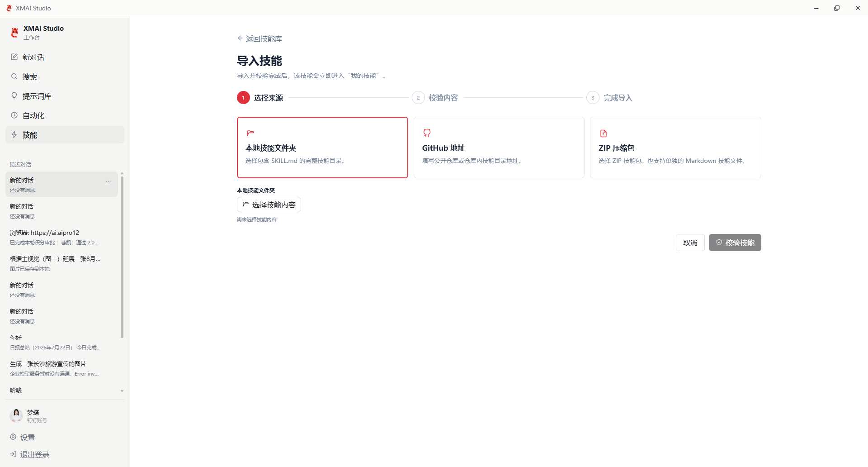The image size is (868, 467).
Task: Click the logout arrow icon
Action: pyautogui.click(x=13, y=454)
